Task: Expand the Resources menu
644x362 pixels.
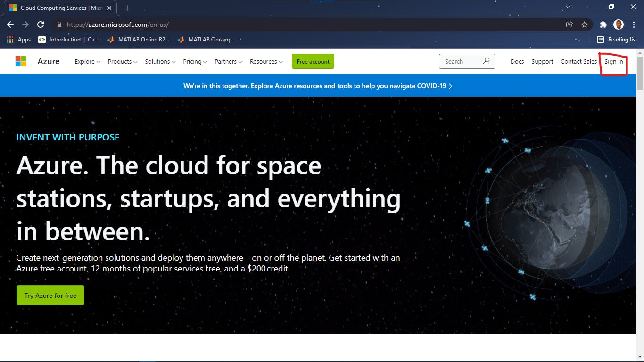Action: (266, 61)
